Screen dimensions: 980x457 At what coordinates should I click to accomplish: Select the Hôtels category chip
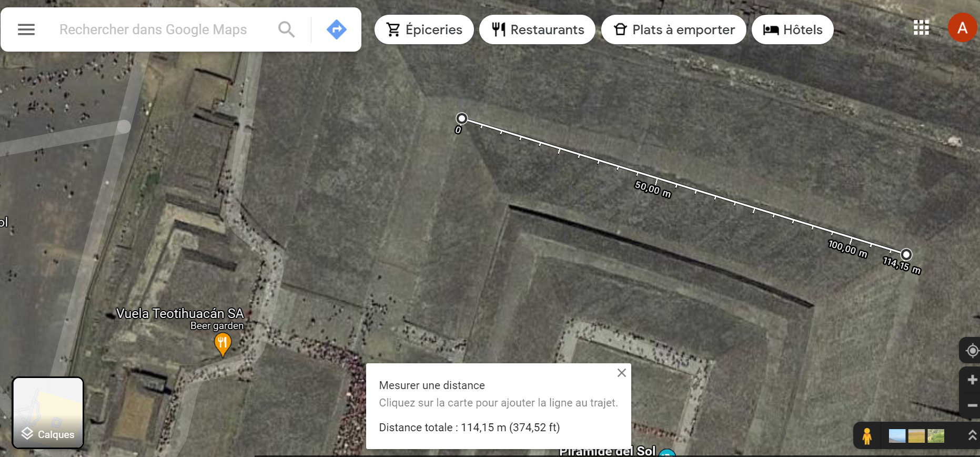(793, 29)
